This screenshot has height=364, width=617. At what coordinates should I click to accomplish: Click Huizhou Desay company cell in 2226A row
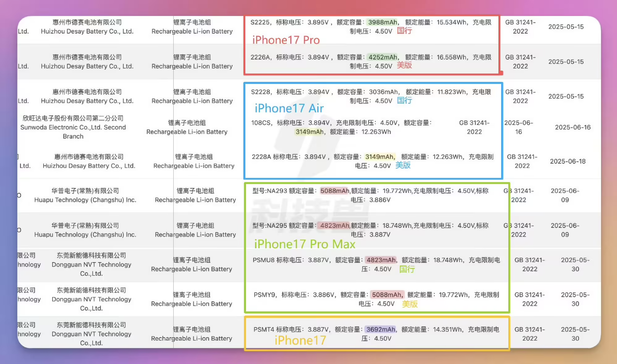(x=87, y=61)
